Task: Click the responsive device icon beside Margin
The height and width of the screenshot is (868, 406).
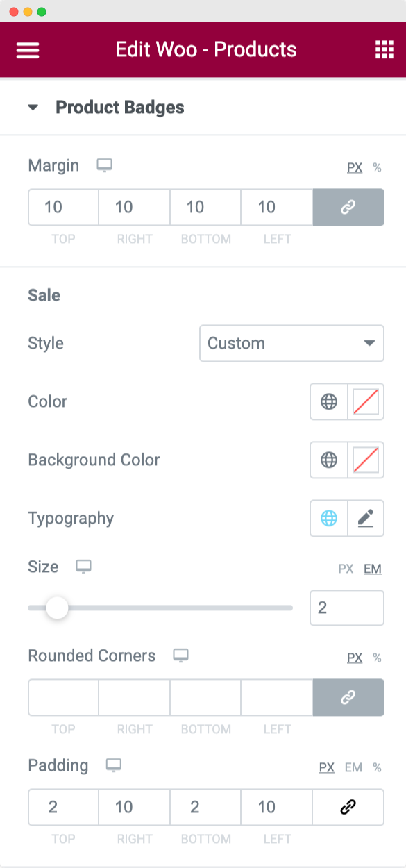Action: pos(104,165)
